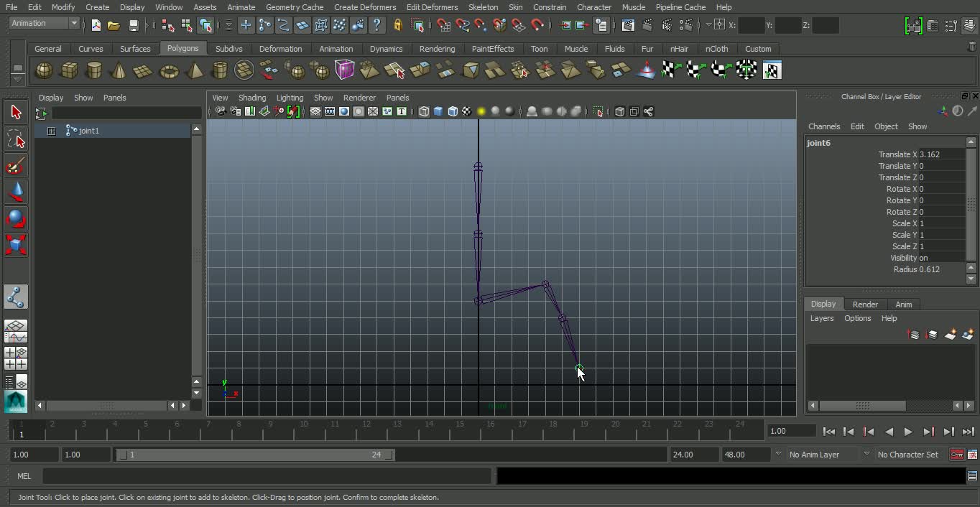The width and height of the screenshot is (980, 507).
Task: Open a scene with the folder icon
Action: [114, 25]
